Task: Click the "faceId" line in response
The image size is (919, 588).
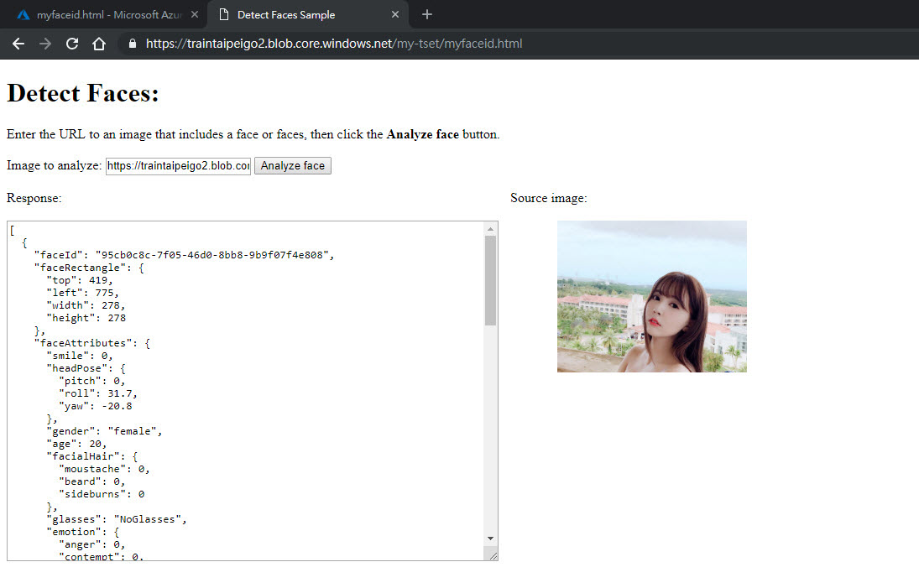Action: point(184,255)
